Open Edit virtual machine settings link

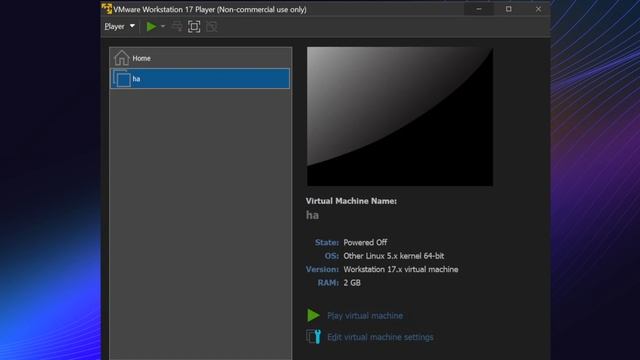(x=380, y=337)
